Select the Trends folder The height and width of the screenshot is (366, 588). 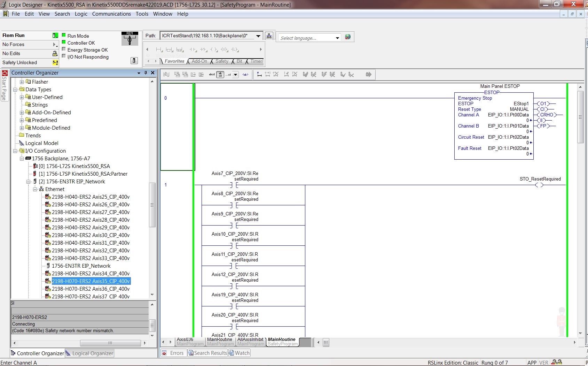(33, 135)
